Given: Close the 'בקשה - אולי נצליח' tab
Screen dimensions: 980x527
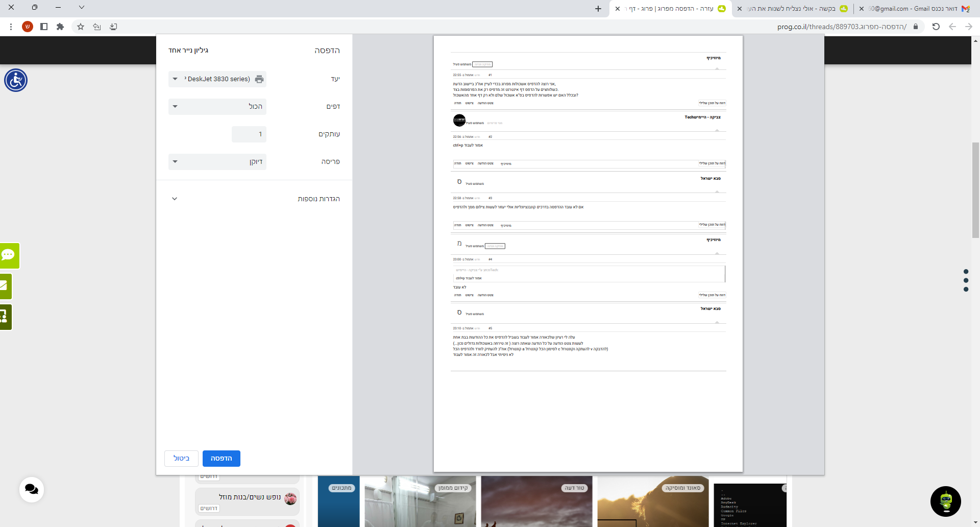Looking at the screenshot, I should (x=740, y=9).
